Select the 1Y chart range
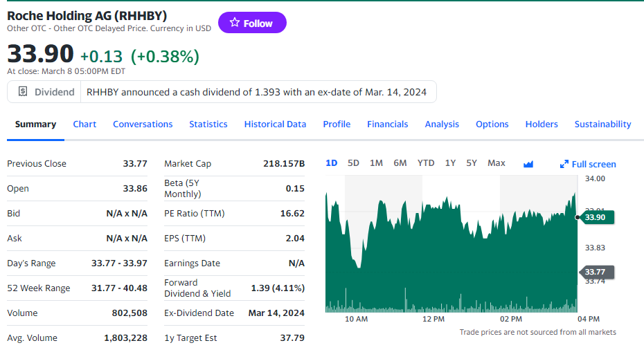The width and height of the screenshot is (644, 361). click(x=450, y=163)
